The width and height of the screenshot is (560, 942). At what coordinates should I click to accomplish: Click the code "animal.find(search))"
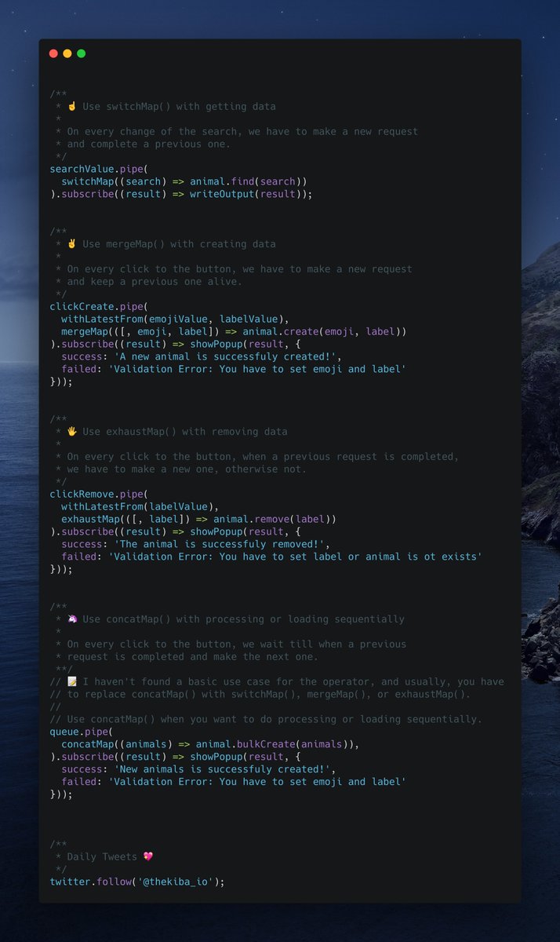249,181
